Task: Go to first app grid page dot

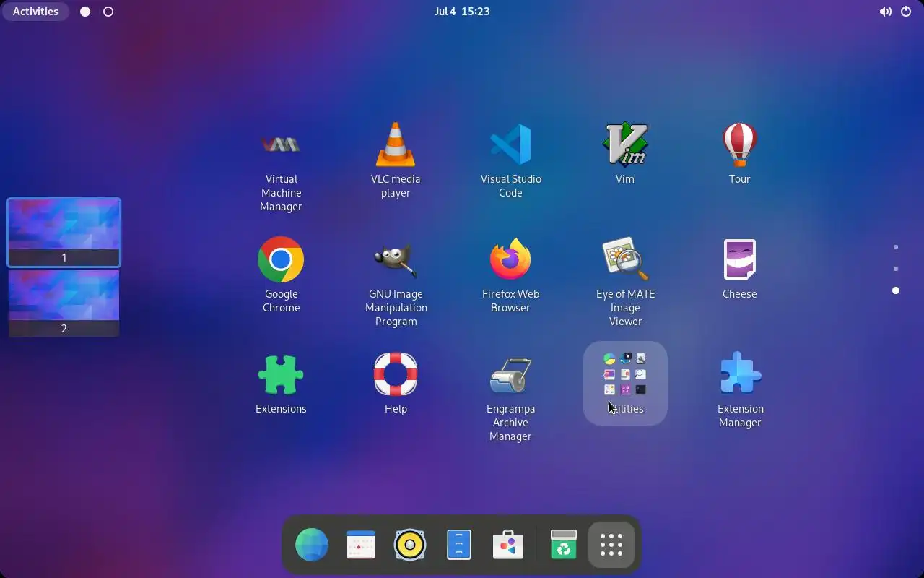Action: (x=896, y=247)
